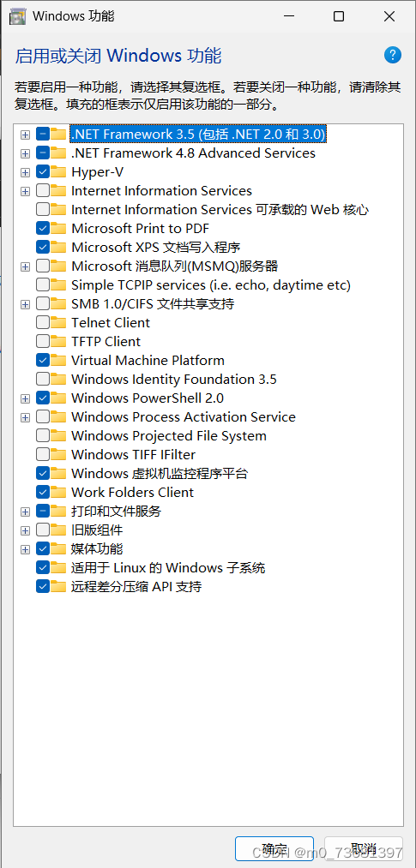Expand the 媒体功能 tree node
Viewport: 416px width, 868px height.
[x=25, y=548]
